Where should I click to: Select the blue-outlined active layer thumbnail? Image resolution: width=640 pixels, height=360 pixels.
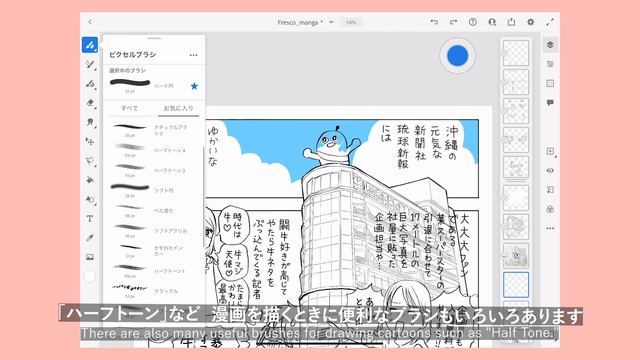click(x=516, y=284)
